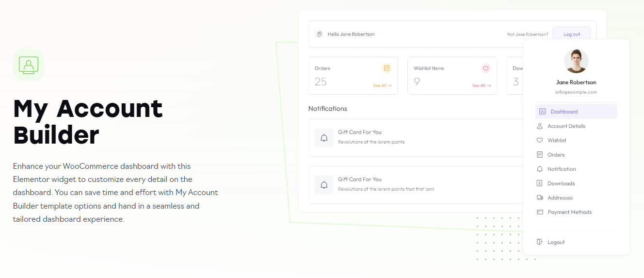Click the Dashboard chart icon in sidebar

coord(542,112)
